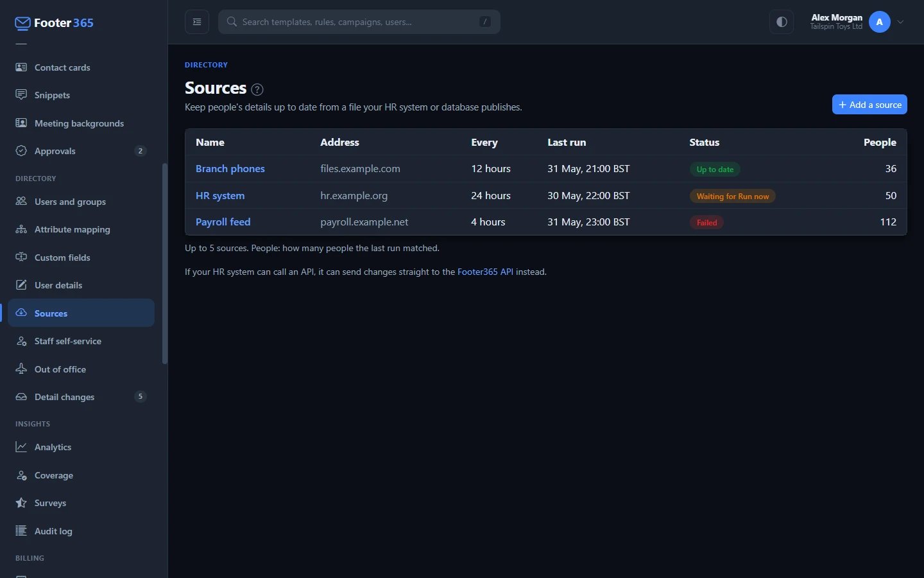924x578 pixels.
Task: Click the 'payroll.example.net' address cell
Action: coord(364,222)
